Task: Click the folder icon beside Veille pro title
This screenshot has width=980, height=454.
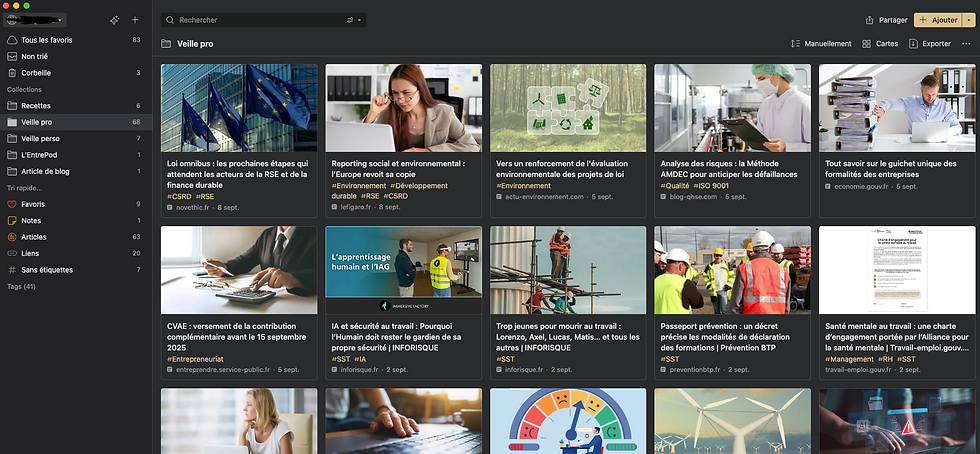Action: [x=166, y=44]
